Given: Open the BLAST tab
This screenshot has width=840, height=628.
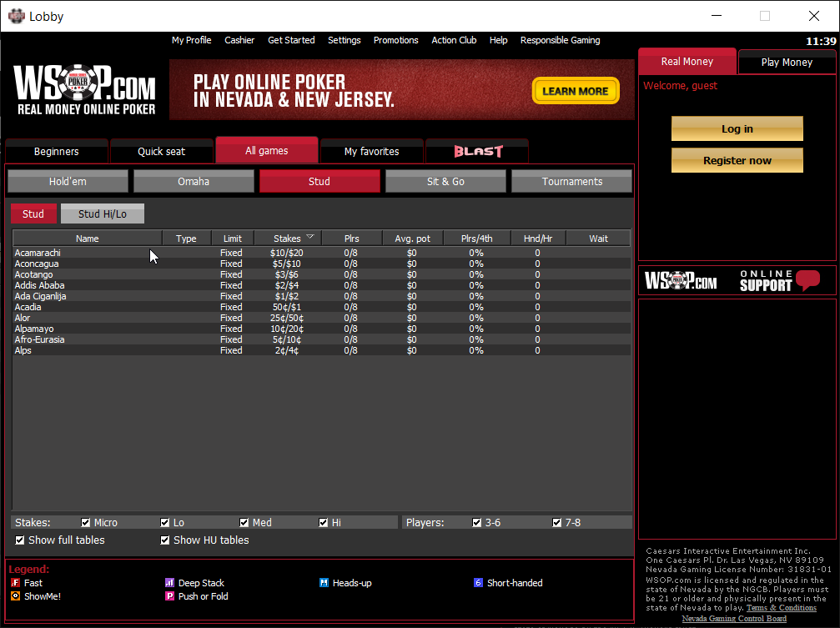Looking at the screenshot, I should [x=477, y=151].
